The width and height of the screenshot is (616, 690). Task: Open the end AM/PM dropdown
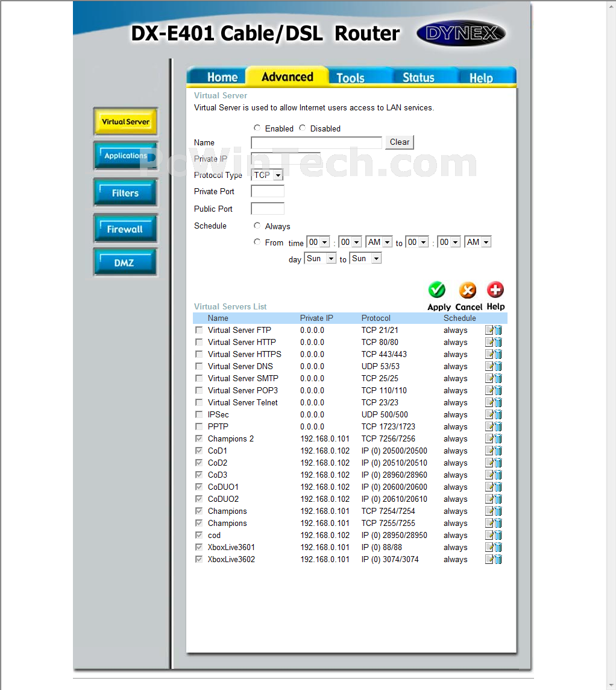[478, 242]
